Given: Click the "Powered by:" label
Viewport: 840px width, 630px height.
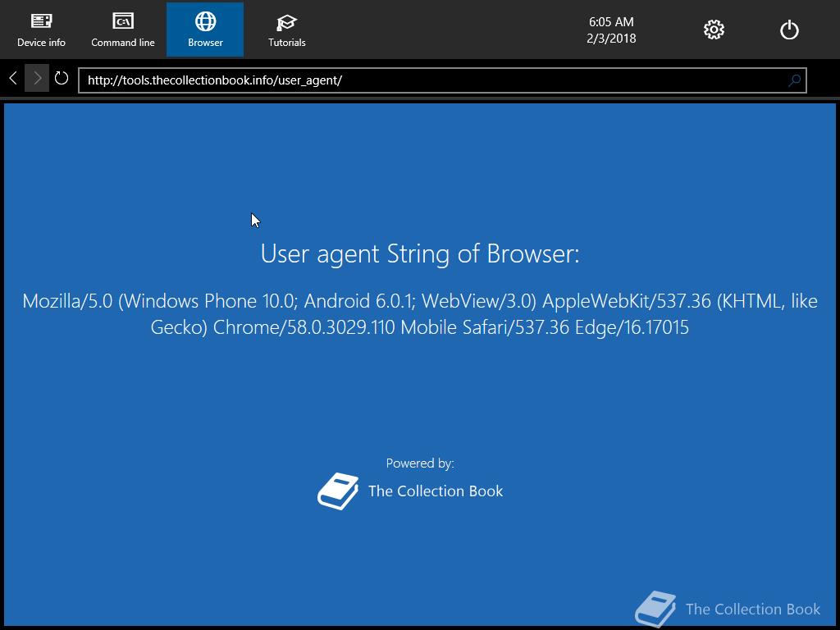Looking at the screenshot, I should [420, 463].
